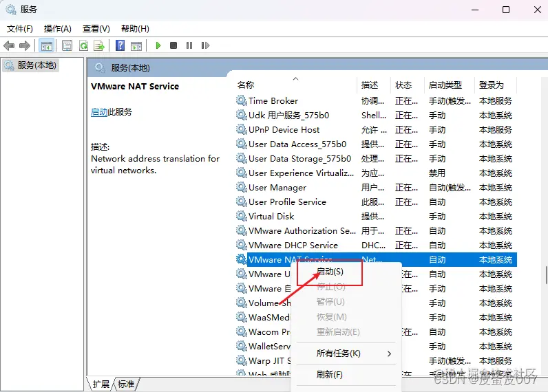Image resolution: width=548 pixels, height=392 pixels.
Task: Open the 帮助(H) menu
Action: (x=135, y=29)
